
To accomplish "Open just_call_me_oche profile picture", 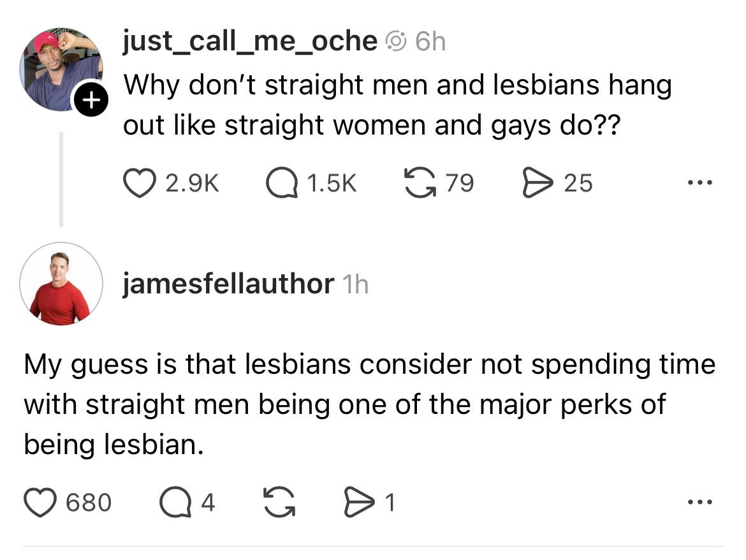I will [x=61, y=70].
